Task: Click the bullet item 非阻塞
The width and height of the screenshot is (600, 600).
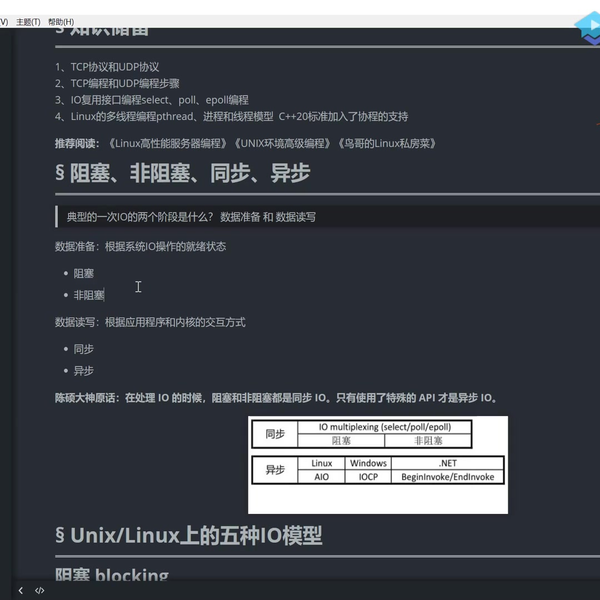Action: 89,295
